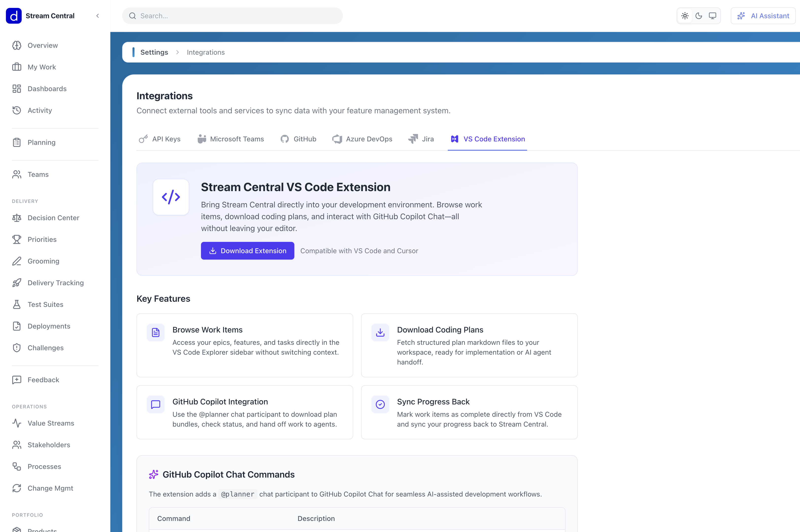Open the Deployments file-check icon
The height and width of the screenshot is (532, 800).
tap(17, 326)
